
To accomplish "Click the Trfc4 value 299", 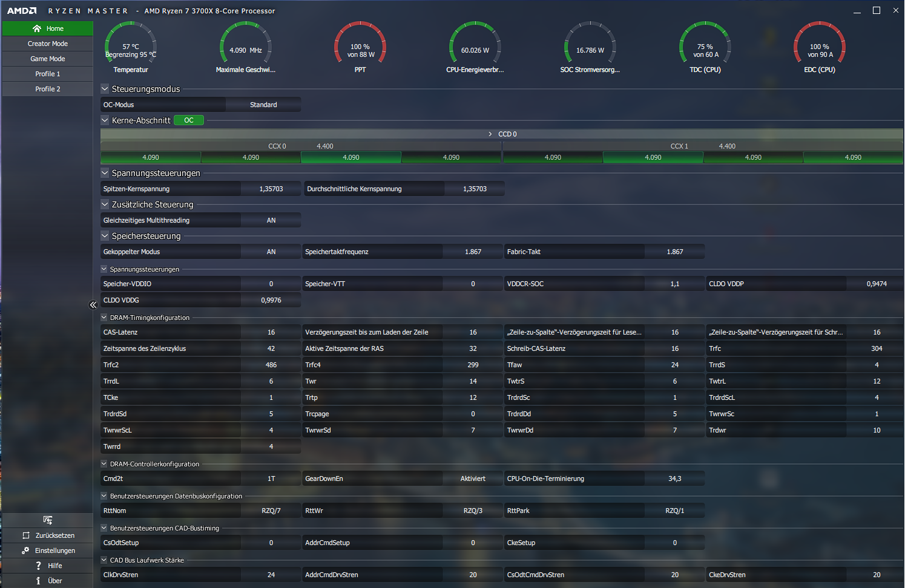I will tap(473, 365).
